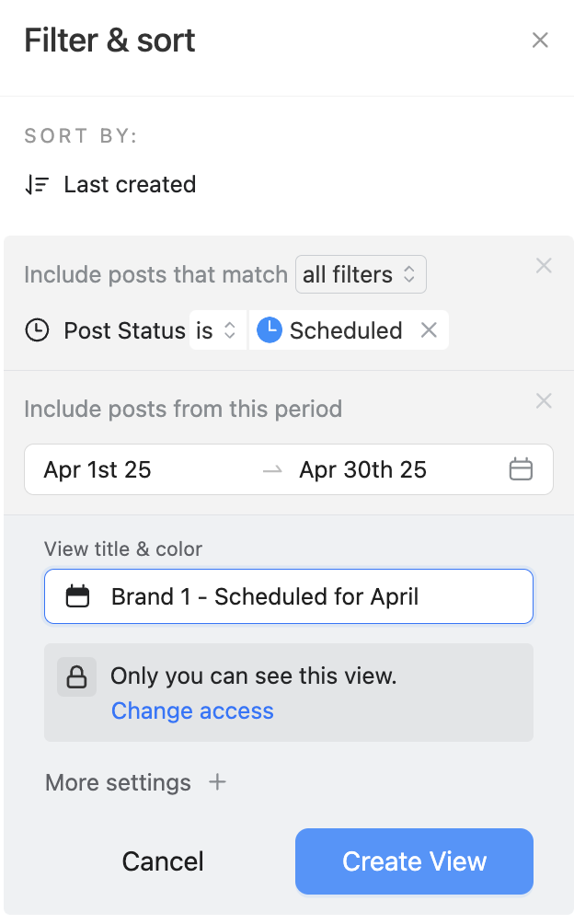Image resolution: width=574 pixels, height=924 pixels.
Task: Remove the Scheduled status value
Action: 429,330
